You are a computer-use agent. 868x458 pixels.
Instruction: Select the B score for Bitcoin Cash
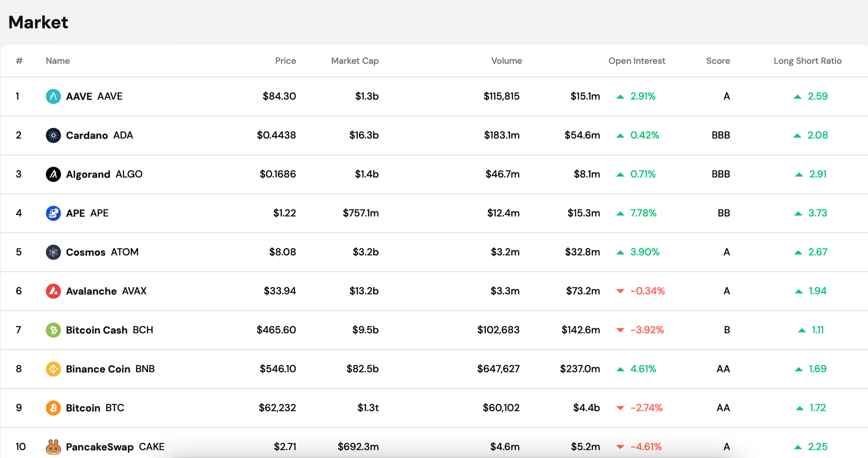coord(727,330)
